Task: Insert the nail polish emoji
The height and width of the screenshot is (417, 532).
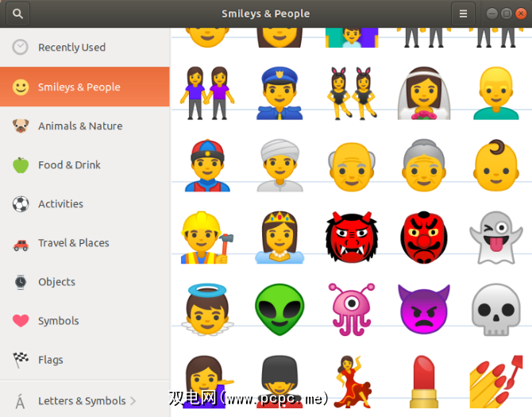Action: pyautogui.click(x=496, y=382)
